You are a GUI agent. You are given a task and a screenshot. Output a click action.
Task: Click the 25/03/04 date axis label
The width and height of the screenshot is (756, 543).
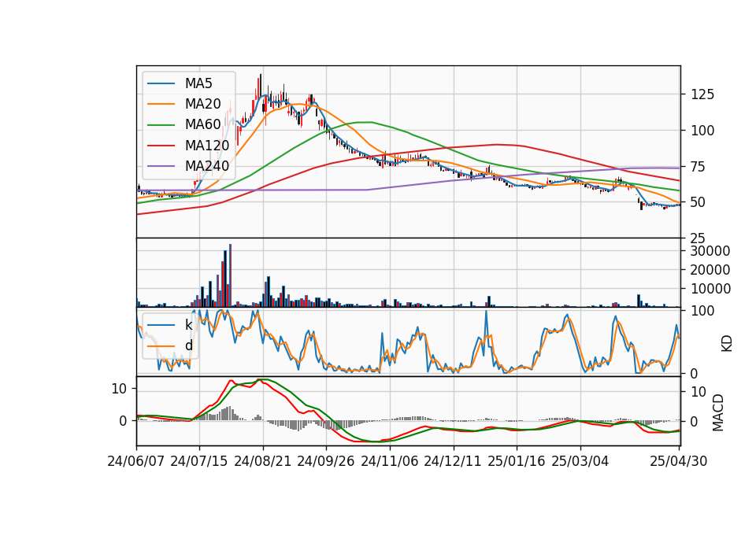[x=580, y=461]
